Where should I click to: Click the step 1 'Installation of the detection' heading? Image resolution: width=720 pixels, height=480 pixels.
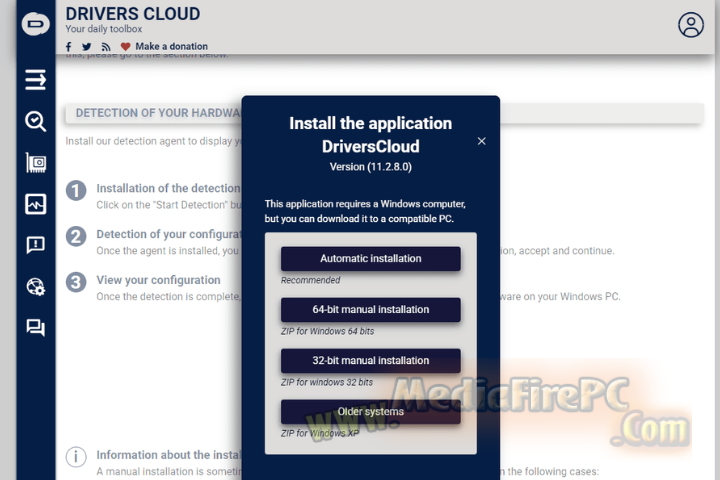[168, 188]
